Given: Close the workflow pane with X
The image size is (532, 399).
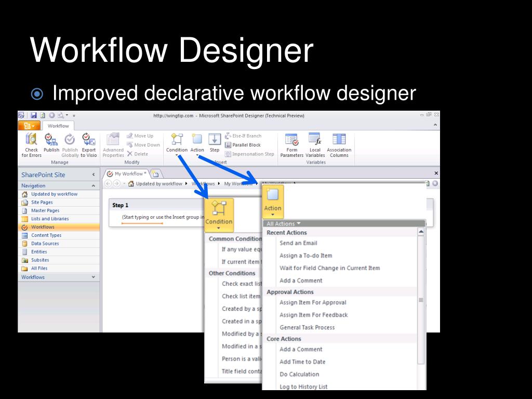Looking at the screenshot, I should tap(436, 174).
